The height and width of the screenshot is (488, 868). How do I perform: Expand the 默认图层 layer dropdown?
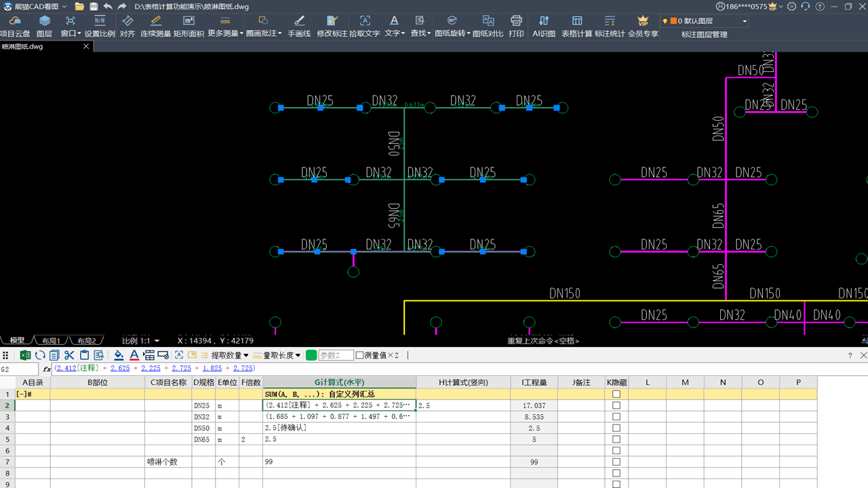[745, 21]
